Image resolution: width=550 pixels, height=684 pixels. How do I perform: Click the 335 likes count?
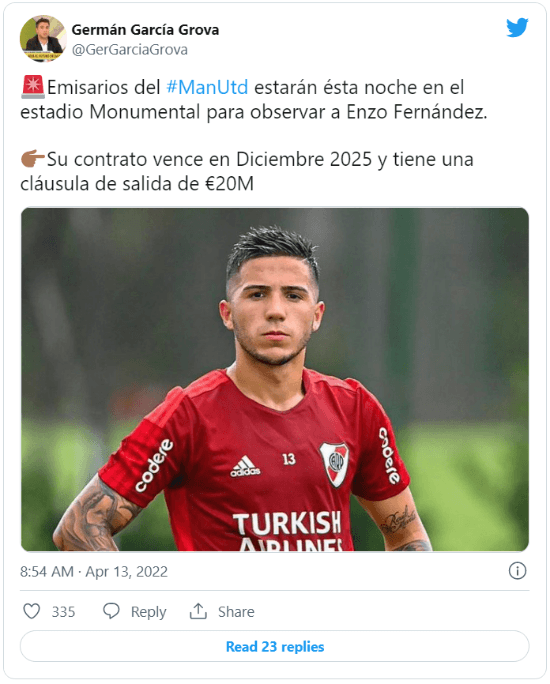coord(63,612)
